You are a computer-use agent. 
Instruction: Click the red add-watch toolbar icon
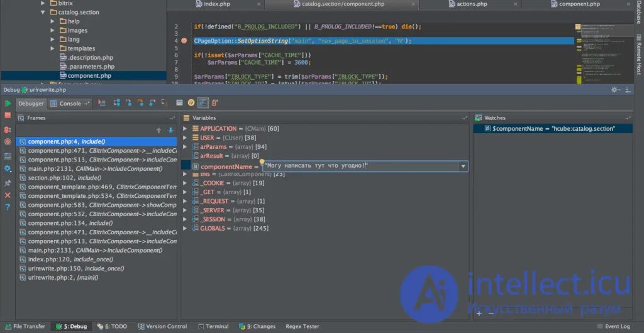point(215,103)
